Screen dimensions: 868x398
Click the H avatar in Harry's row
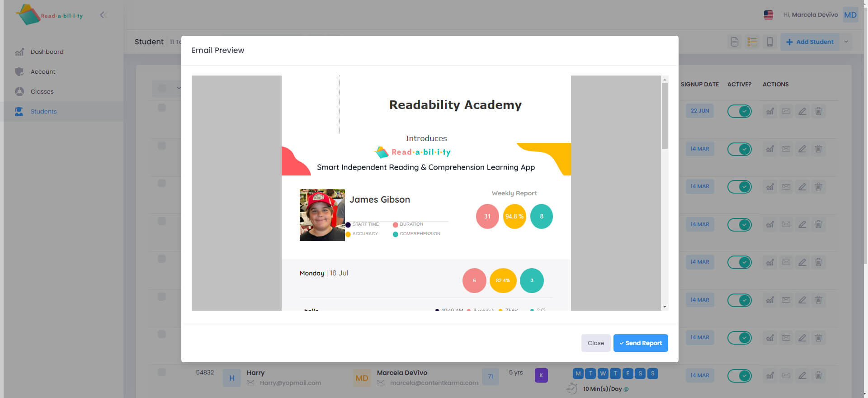click(232, 378)
